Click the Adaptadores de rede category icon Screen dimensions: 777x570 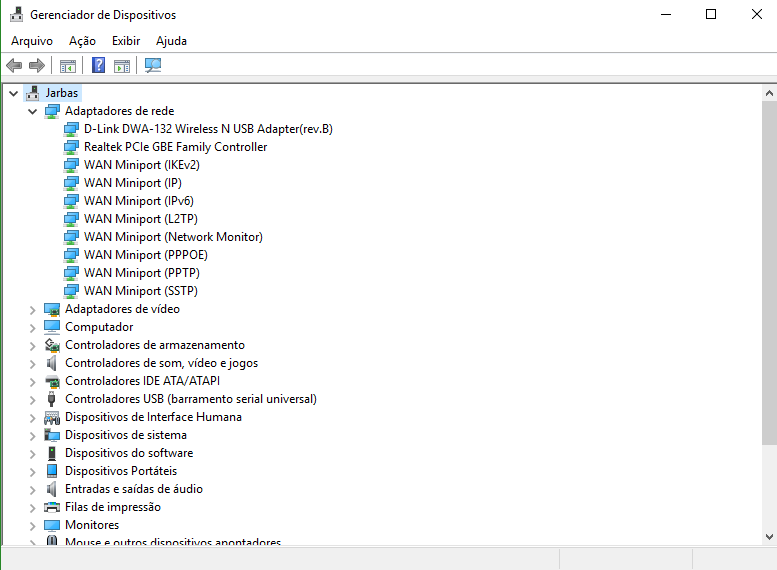tap(52, 111)
